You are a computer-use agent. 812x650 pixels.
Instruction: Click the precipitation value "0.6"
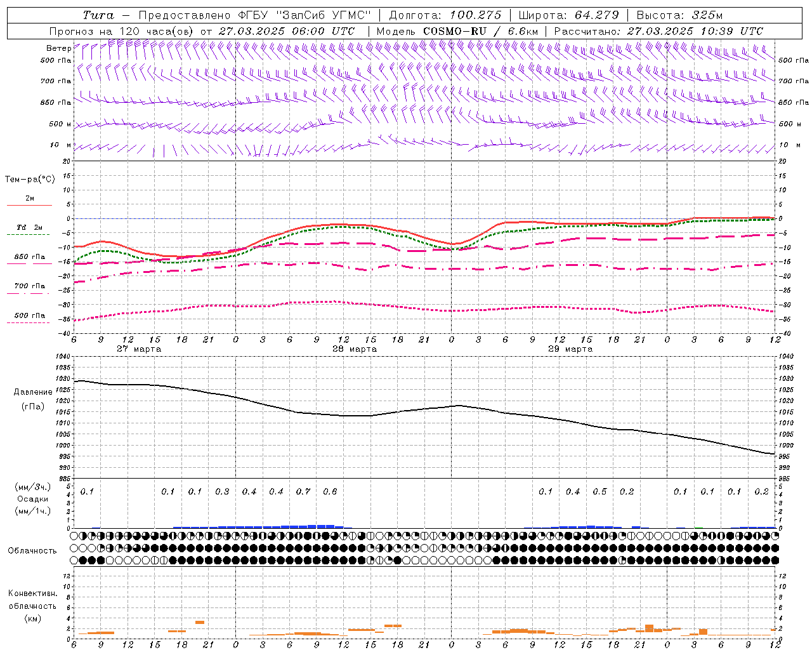tap(330, 491)
